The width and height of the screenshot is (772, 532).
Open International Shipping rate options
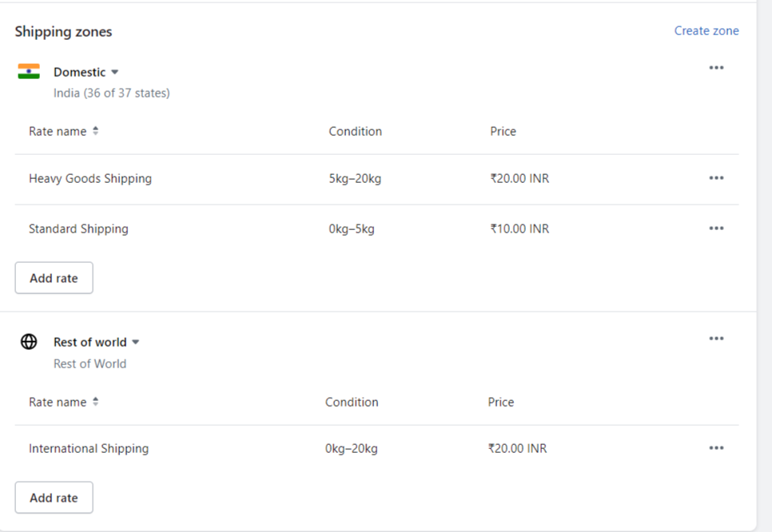click(716, 448)
